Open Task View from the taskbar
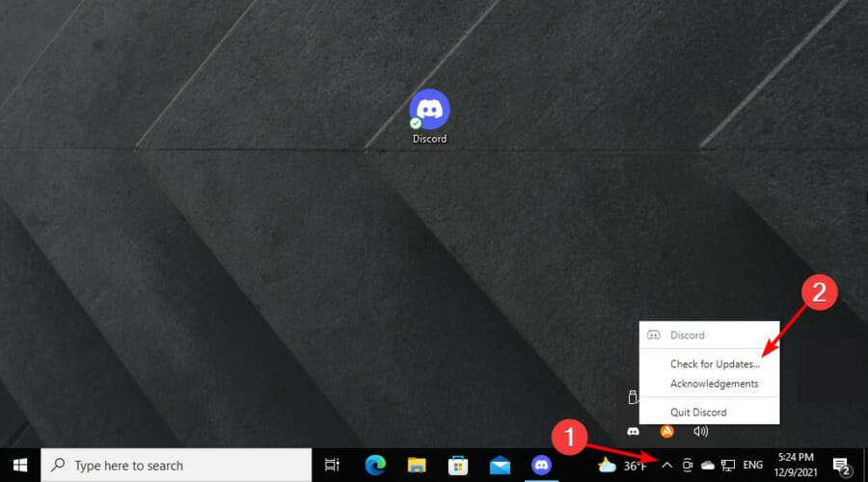 (332, 466)
